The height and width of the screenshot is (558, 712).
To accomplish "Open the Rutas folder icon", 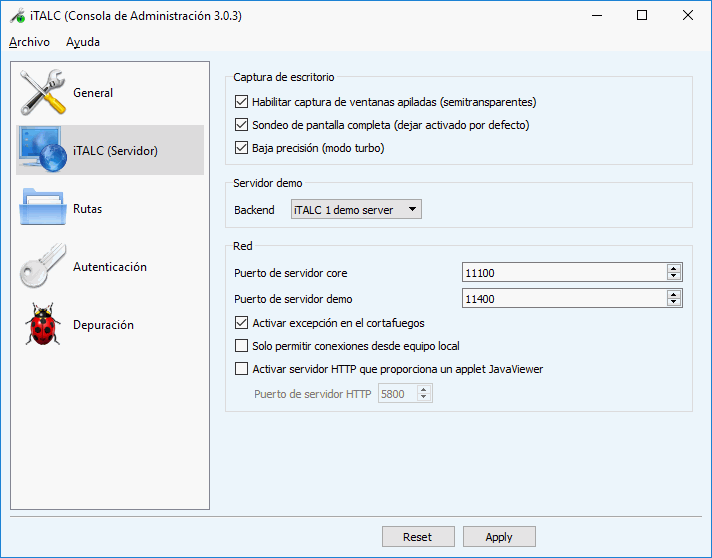I will pos(42,209).
